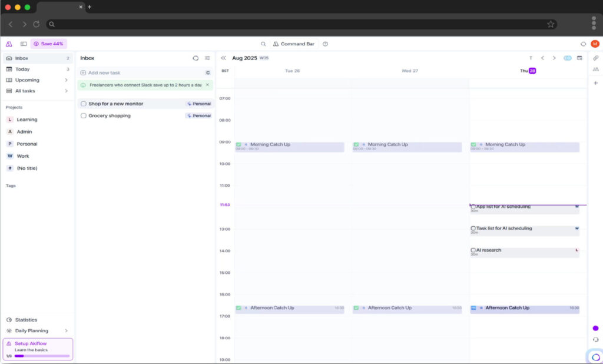
Task: Open Wednesday 27 Morning Catch Up event
Action: [x=407, y=147]
